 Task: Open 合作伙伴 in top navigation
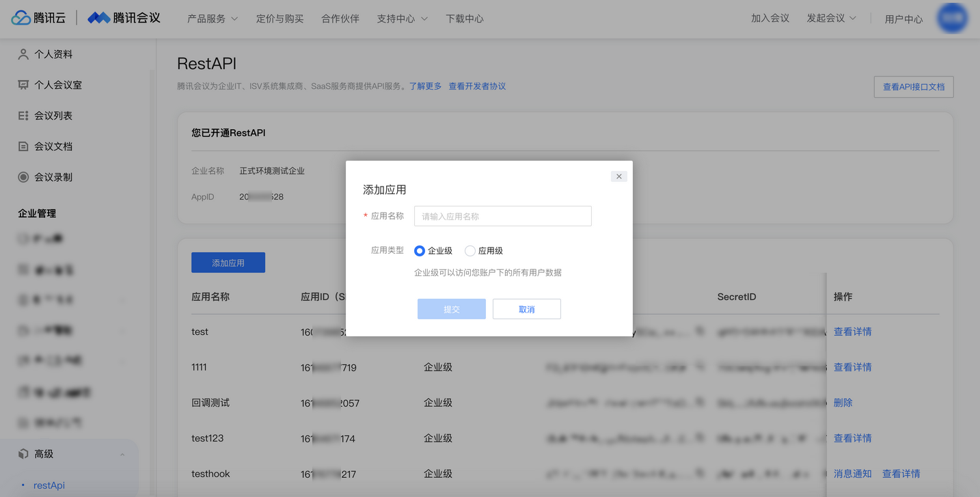340,18
